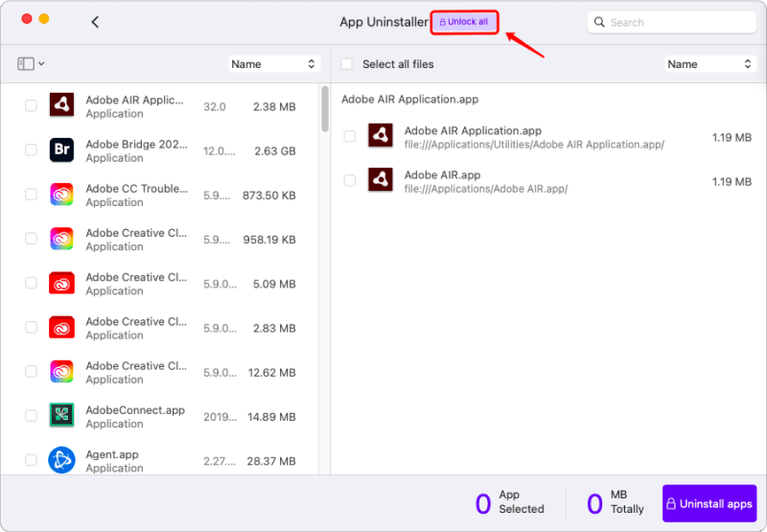Click the Uninstall apps button
Screen dimensions: 767x532
coord(709,503)
